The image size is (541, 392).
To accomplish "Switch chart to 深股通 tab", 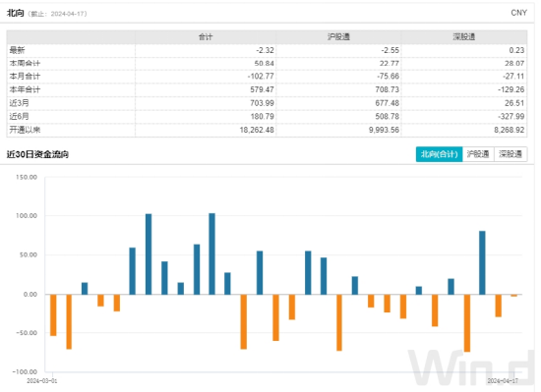I will [x=511, y=154].
